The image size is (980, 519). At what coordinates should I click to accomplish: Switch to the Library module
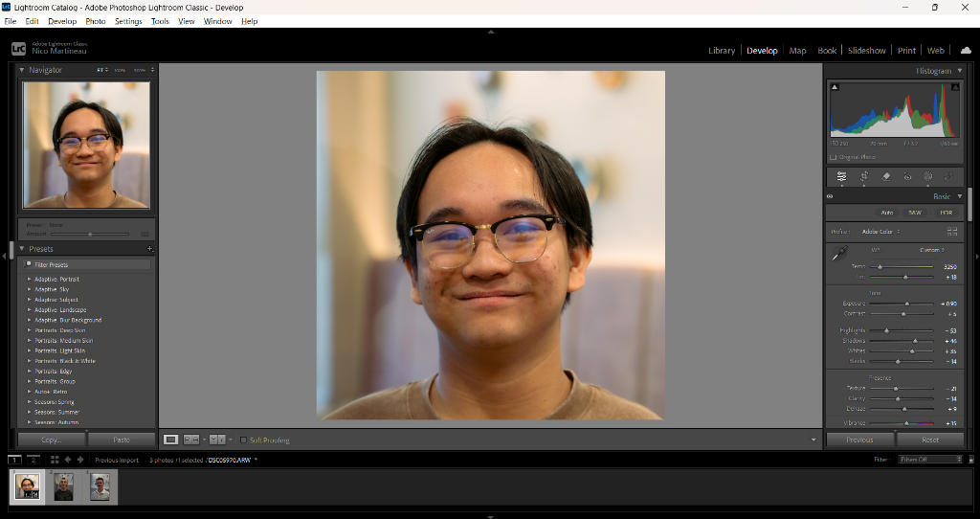click(x=722, y=51)
